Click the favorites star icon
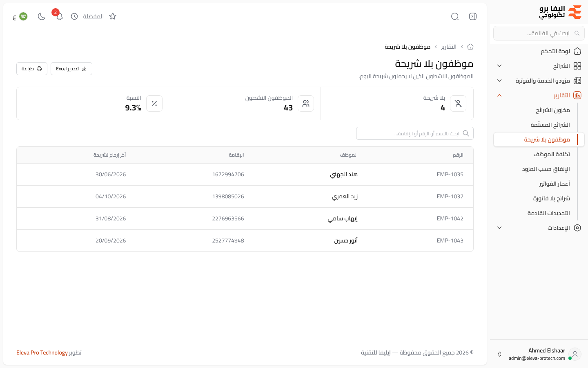This screenshot has height=368, width=588. [113, 16]
